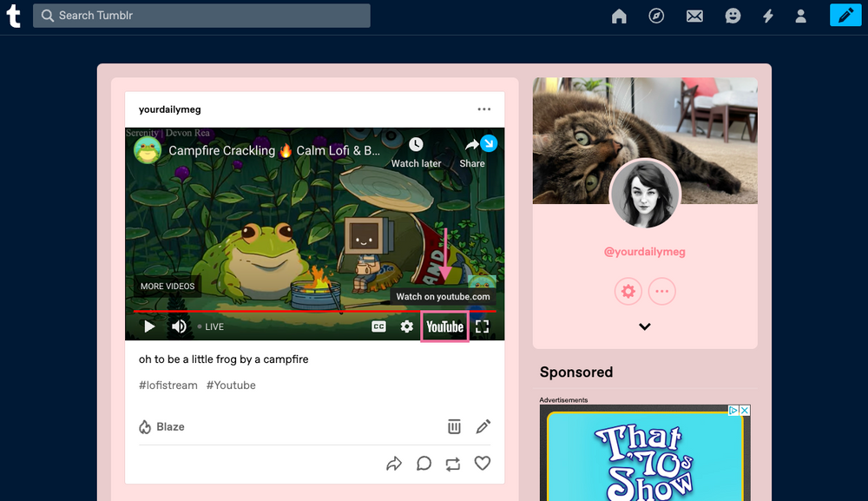The width and height of the screenshot is (868, 501).
Task: Open the sidebar ellipsis menu
Action: [x=661, y=291]
